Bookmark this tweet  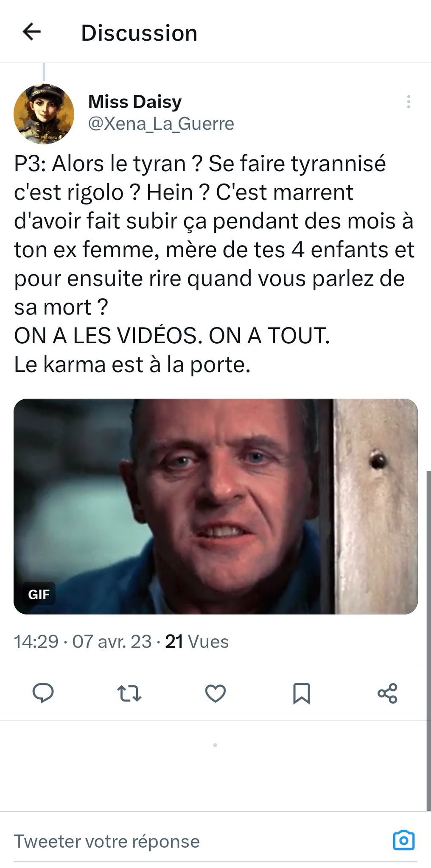click(x=302, y=693)
